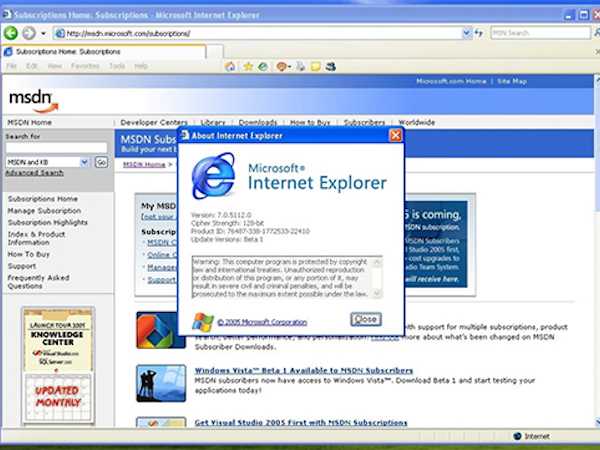Screen dimensions: 600x450
Task: Open the Advanced Search link
Action: pyautogui.click(x=34, y=173)
